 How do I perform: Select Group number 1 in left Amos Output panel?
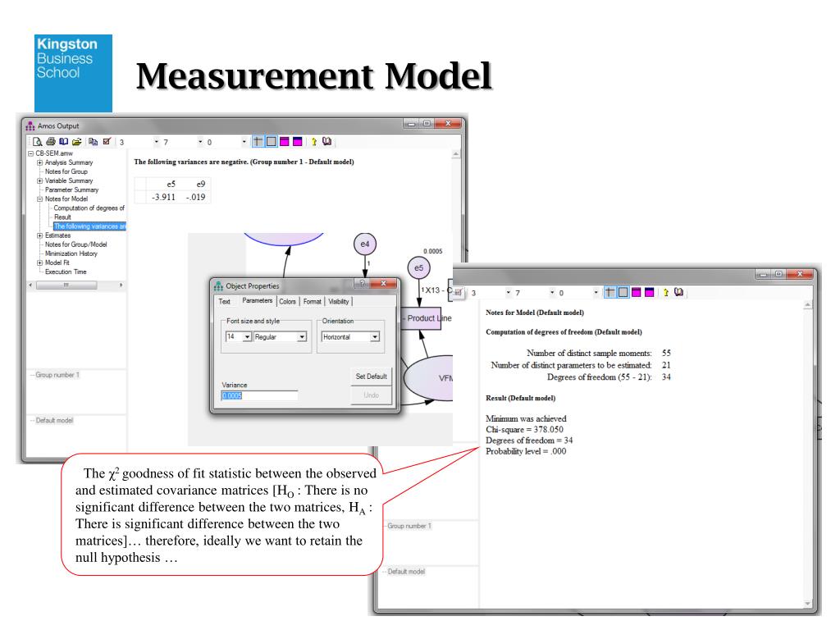pyautogui.click(x=57, y=375)
